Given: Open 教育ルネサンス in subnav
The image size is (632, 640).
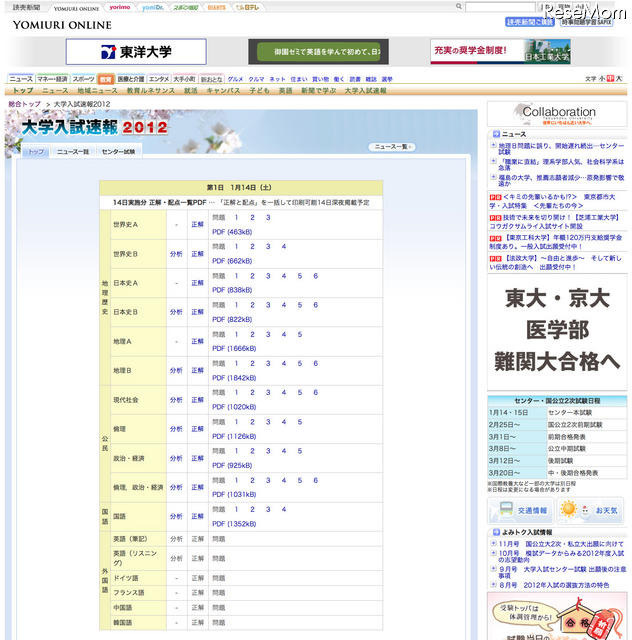Looking at the screenshot, I should tap(151, 91).
